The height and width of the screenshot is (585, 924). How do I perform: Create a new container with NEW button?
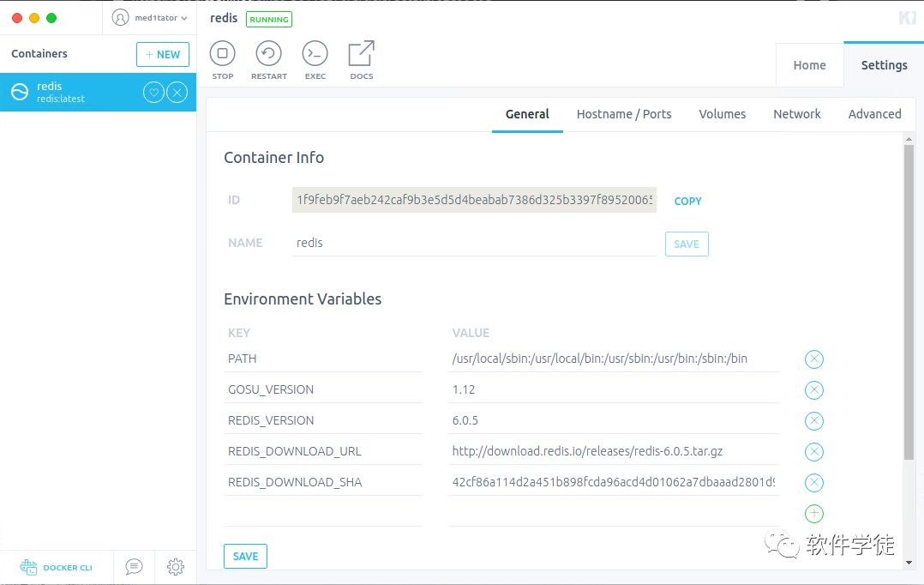[x=163, y=54]
